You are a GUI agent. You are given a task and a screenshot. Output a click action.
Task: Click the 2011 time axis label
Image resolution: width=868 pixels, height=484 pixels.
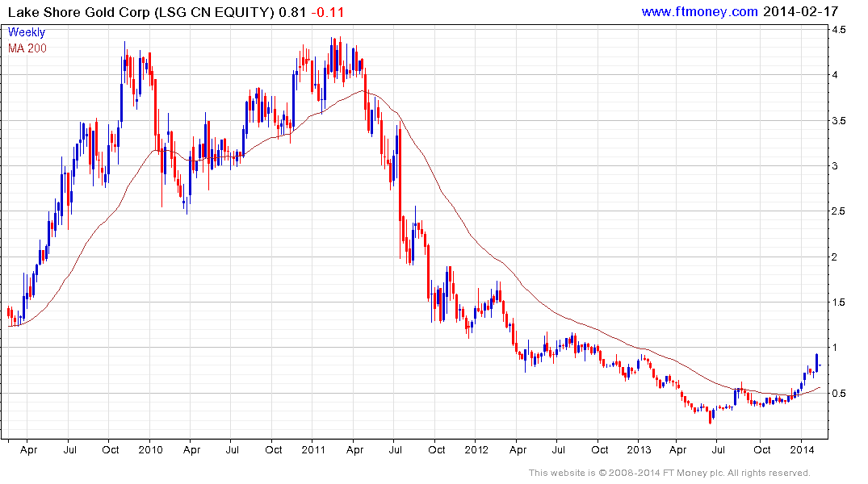pyautogui.click(x=313, y=449)
